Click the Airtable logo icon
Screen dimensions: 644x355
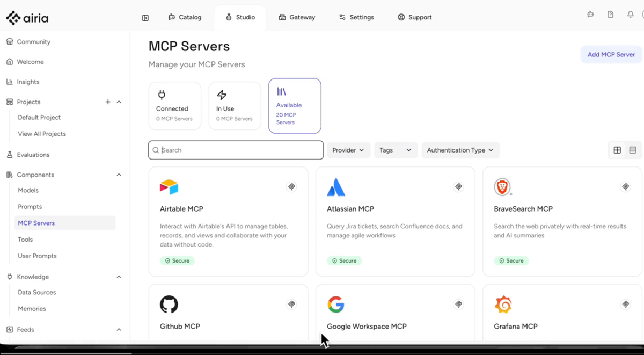(169, 187)
